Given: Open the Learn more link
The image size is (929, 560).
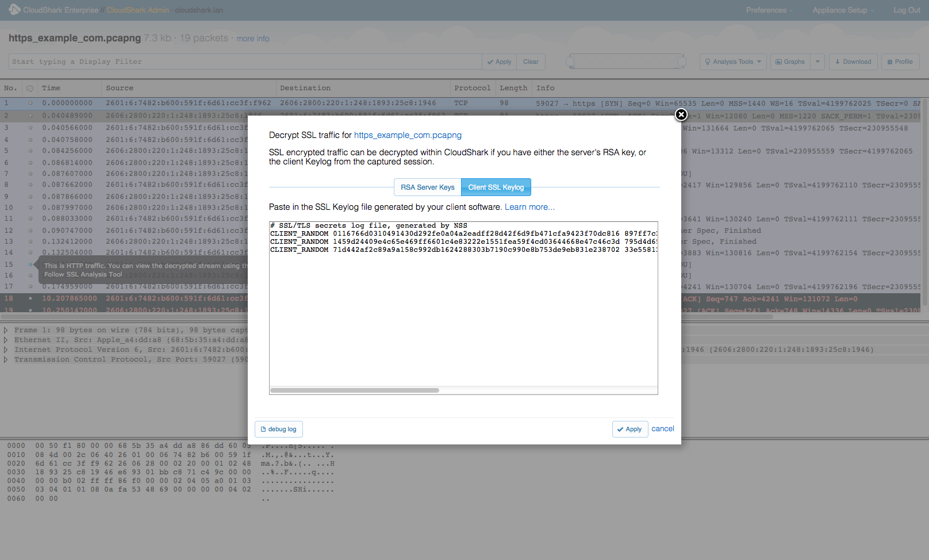Looking at the screenshot, I should [529, 207].
